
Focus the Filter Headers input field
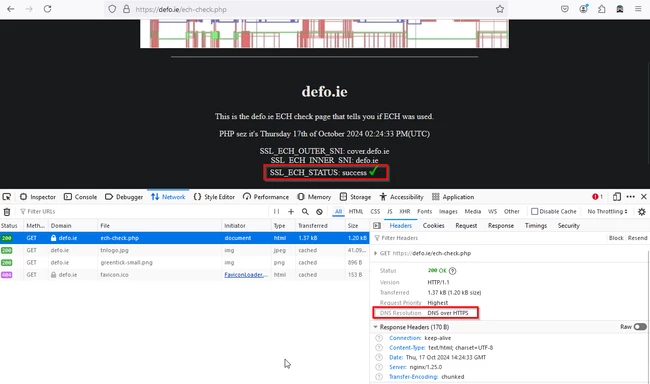pyautogui.click(x=489, y=238)
